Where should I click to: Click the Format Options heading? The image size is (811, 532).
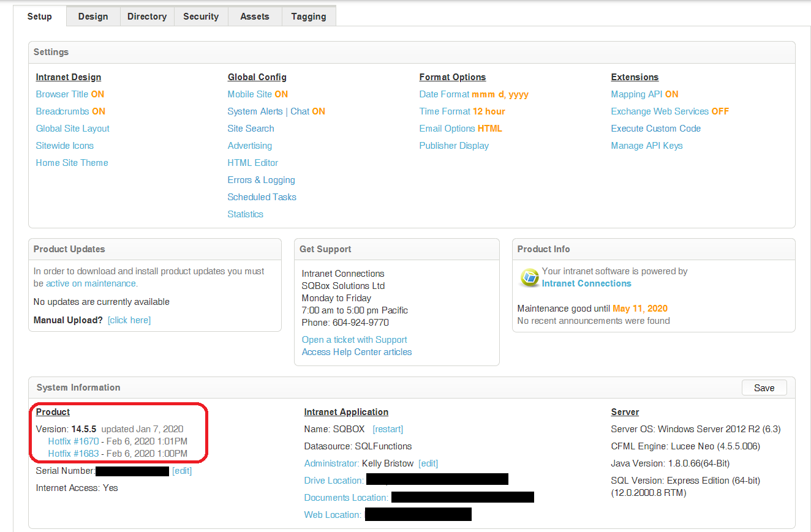[453, 77]
